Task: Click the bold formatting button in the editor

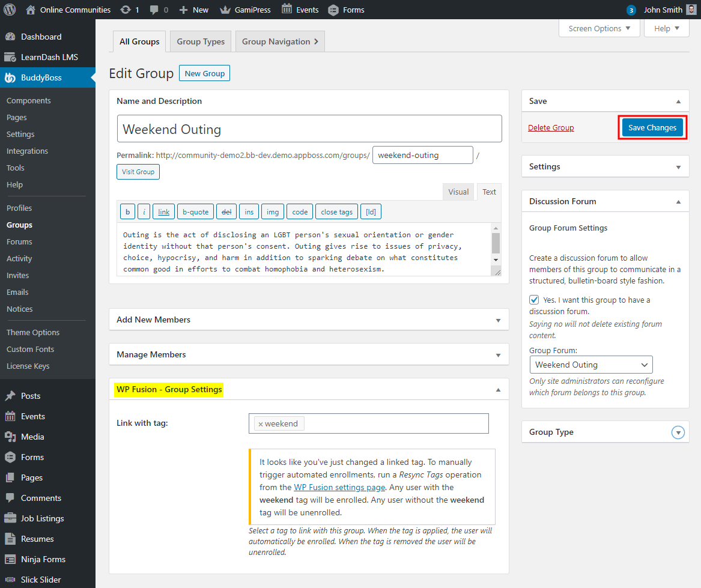Action: (127, 211)
